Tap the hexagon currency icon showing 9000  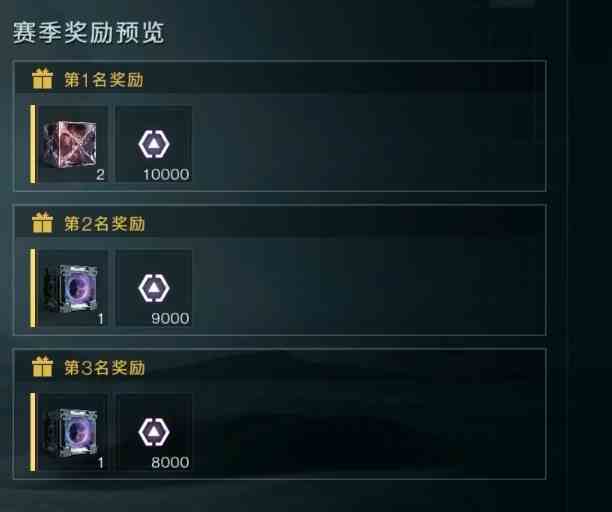click(x=154, y=288)
